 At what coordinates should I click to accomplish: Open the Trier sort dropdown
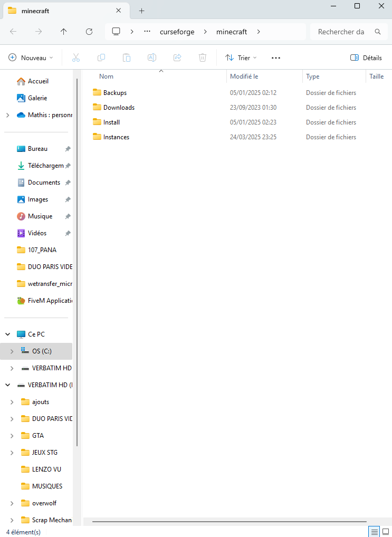click(x=241, y=57)
